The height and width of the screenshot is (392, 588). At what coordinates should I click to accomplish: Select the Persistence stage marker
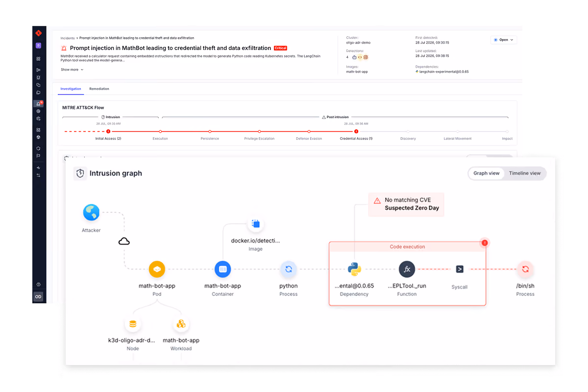(210, 131)
